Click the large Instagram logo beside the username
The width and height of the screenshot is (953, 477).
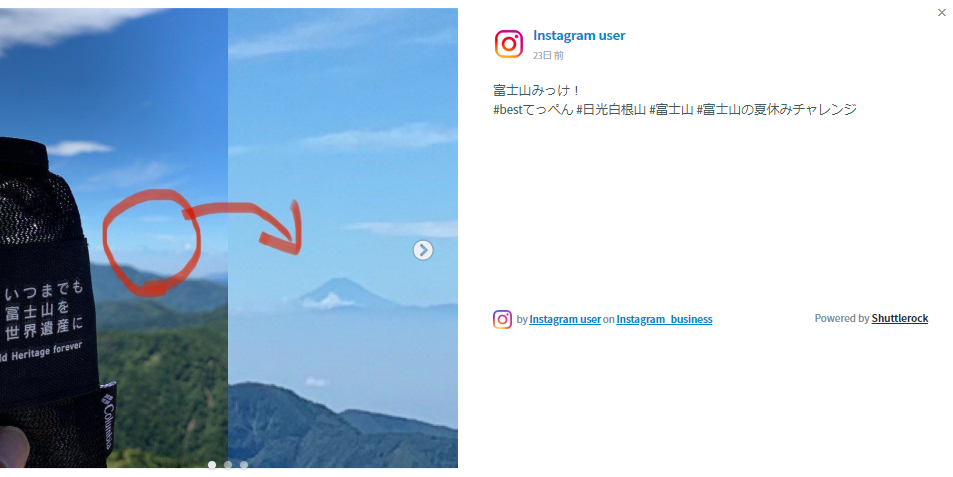click(509, 44)
